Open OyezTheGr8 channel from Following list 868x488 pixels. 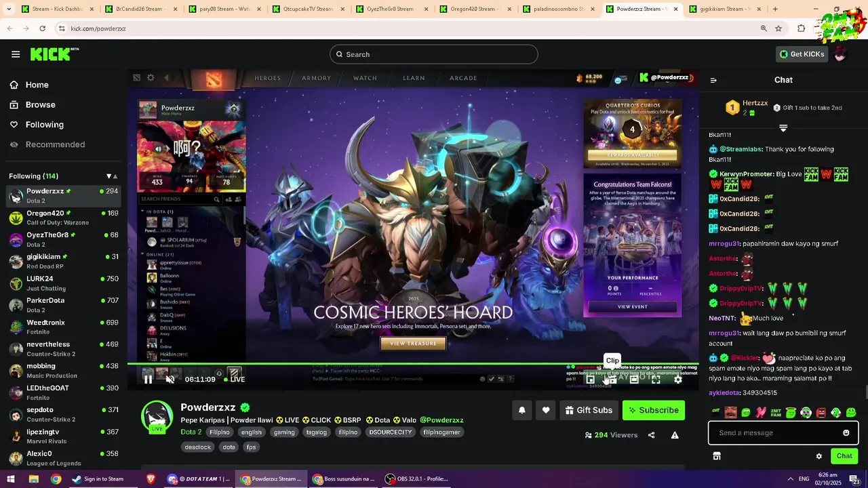click(x=64, y=239)
